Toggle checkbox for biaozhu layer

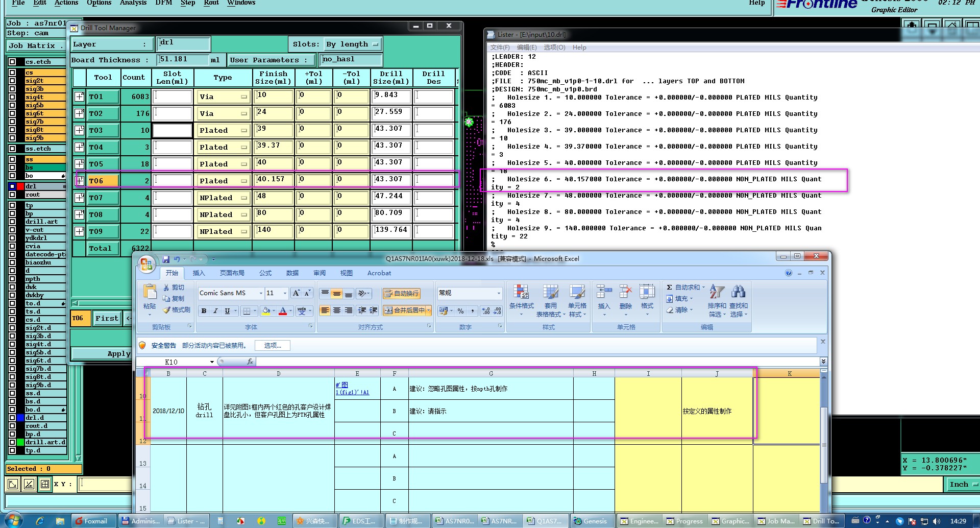click(x=12, y=262)
